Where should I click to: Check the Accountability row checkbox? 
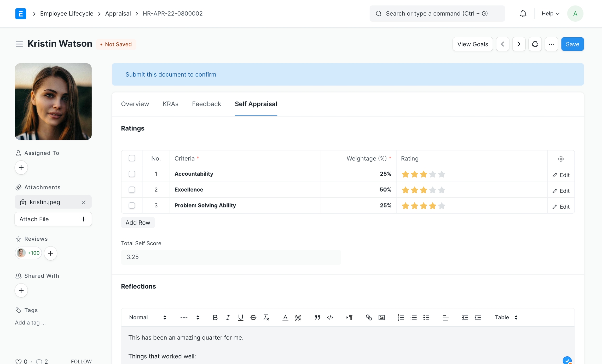point(132,174)
